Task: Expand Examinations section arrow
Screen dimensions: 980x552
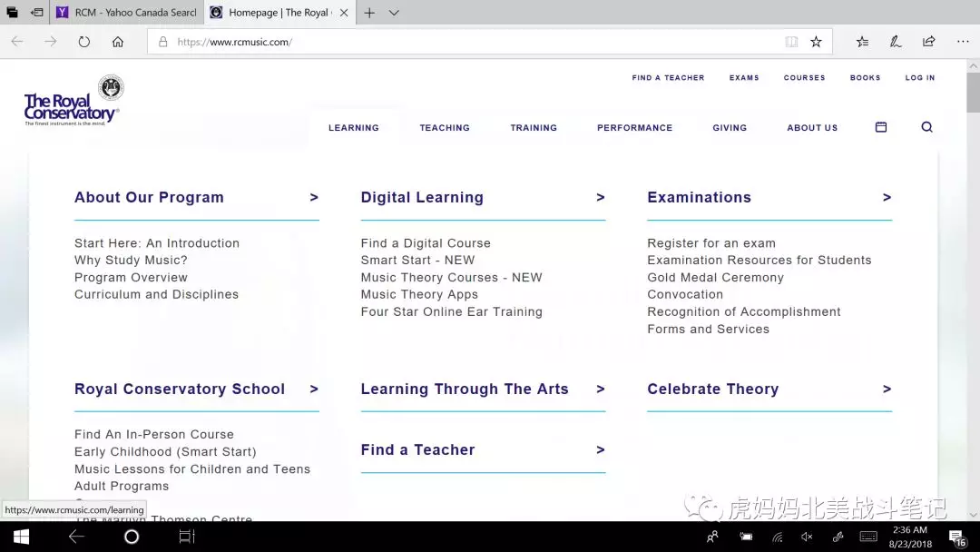Action: tap(887, 198)
